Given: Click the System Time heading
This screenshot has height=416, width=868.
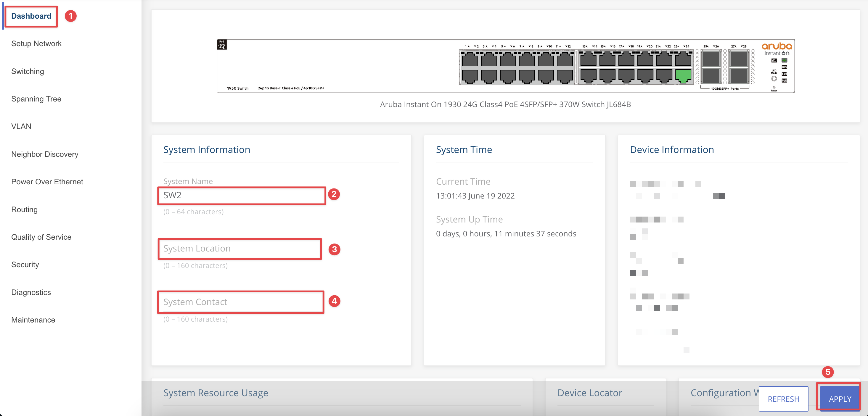Looking at the screenshot, I should tap(464, 149).
